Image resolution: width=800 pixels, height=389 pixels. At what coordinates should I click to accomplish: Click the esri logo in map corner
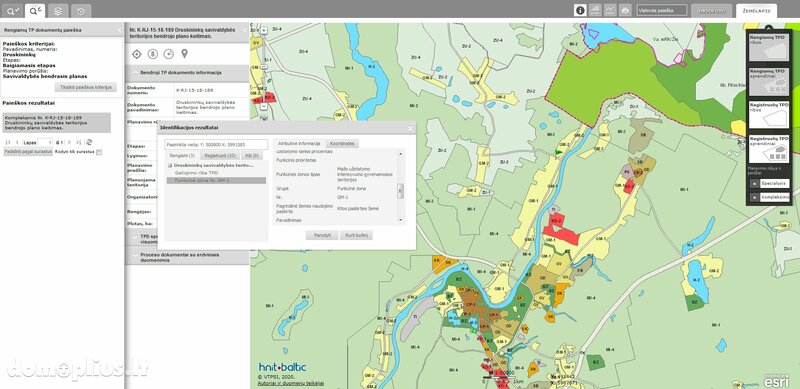tap(776, 381)
